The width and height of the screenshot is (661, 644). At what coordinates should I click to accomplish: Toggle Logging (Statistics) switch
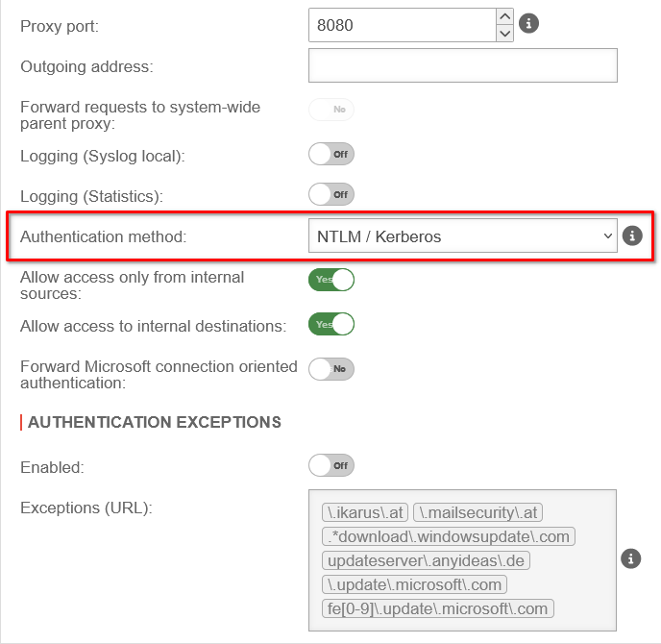[x=331, y=194]
